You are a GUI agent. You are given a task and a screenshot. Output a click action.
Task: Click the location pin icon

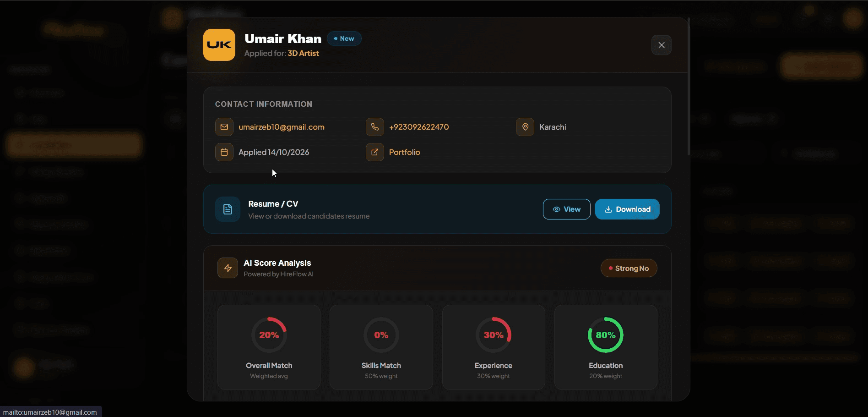tap(525, 127)
